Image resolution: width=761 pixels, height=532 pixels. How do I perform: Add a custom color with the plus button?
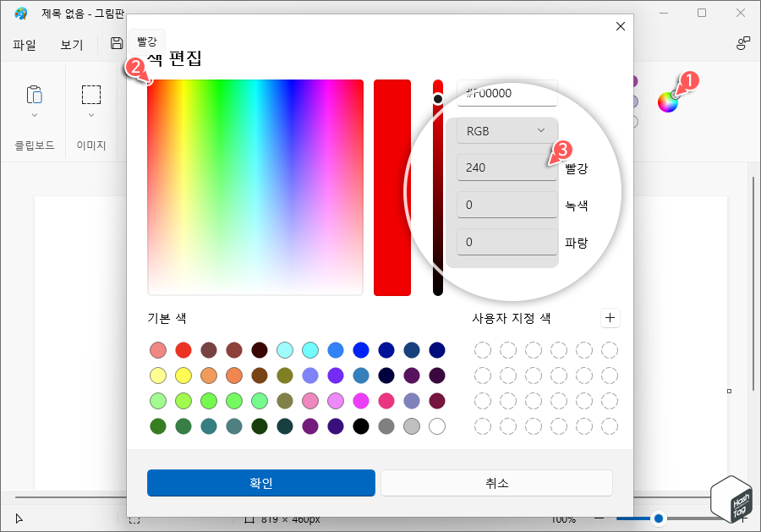click(610, 318)
